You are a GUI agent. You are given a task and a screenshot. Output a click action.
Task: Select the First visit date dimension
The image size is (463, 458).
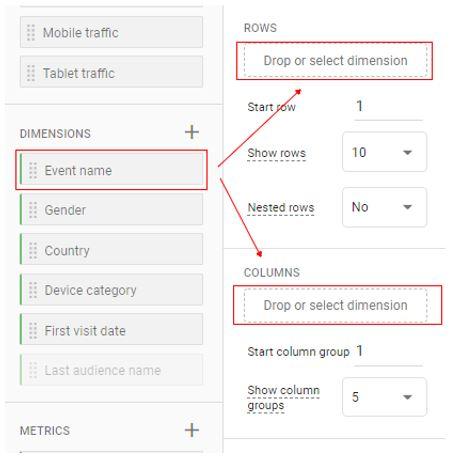click(111, 330)
